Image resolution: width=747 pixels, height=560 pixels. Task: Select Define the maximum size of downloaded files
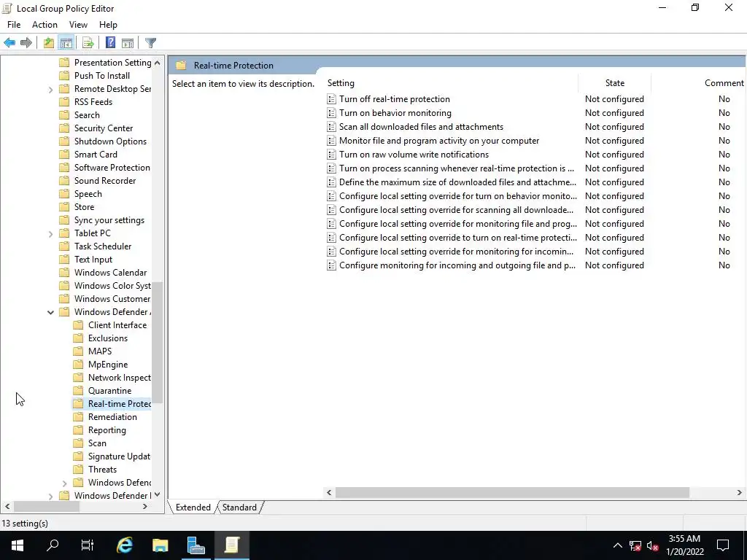click(x=458, y=182)
